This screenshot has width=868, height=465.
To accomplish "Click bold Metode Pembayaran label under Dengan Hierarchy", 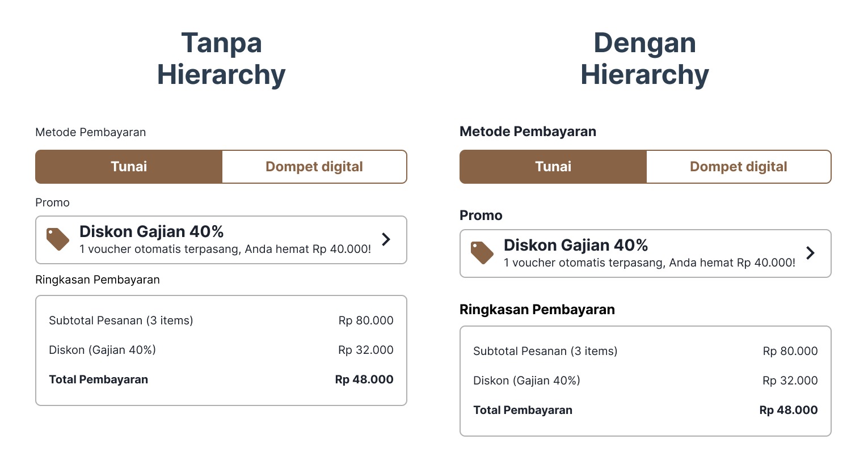I will tap(528, 132).
